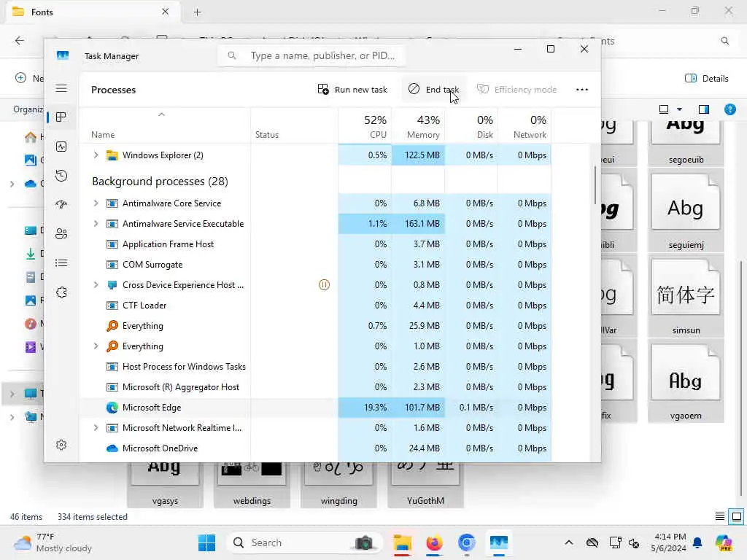Click Background processes (28) heading
Image resolution: width=747 pixels, height=560 pixels.
point(160,182)
